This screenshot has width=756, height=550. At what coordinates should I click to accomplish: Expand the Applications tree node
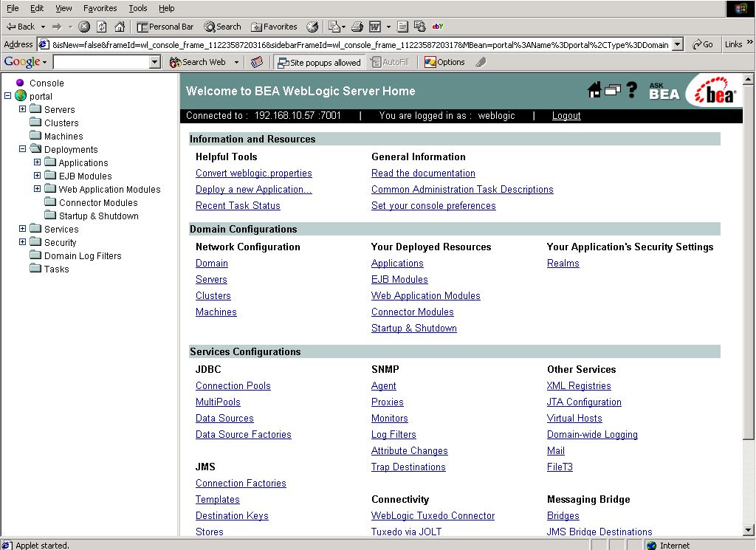coord(37,162)
